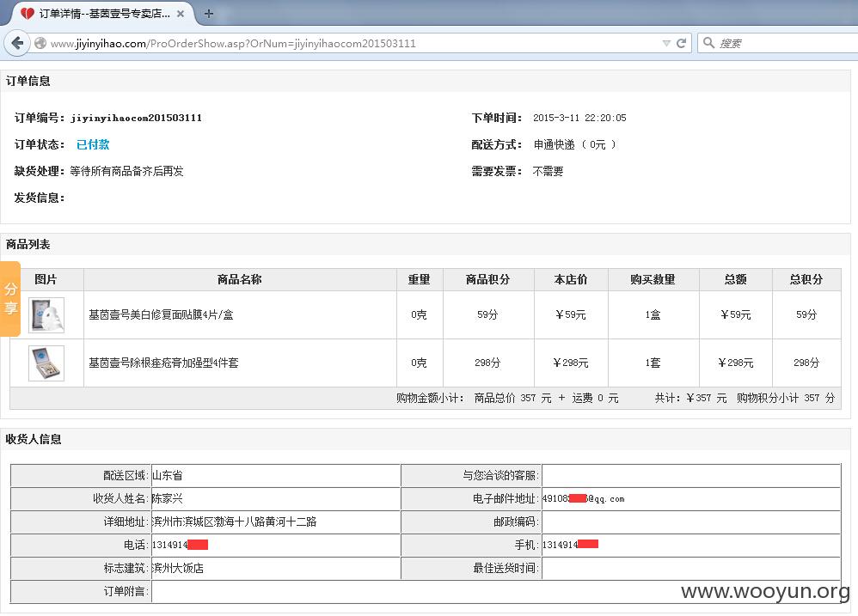Click product name 基茵壹号除根痤疮膏加强型4件套
The width and height of the screenshot is (858, 616).
click(163, 363)
